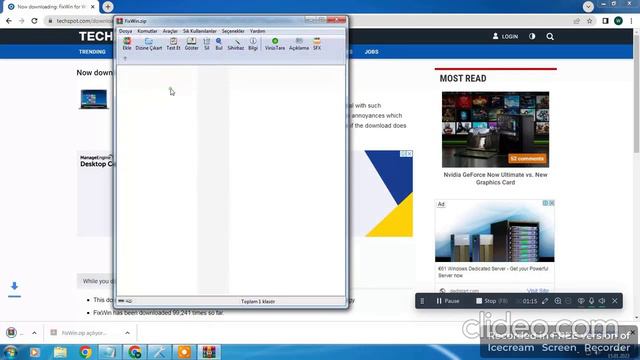Click the VirüsTara virus scan icon
Screen dimensions: 640x360
275,44
